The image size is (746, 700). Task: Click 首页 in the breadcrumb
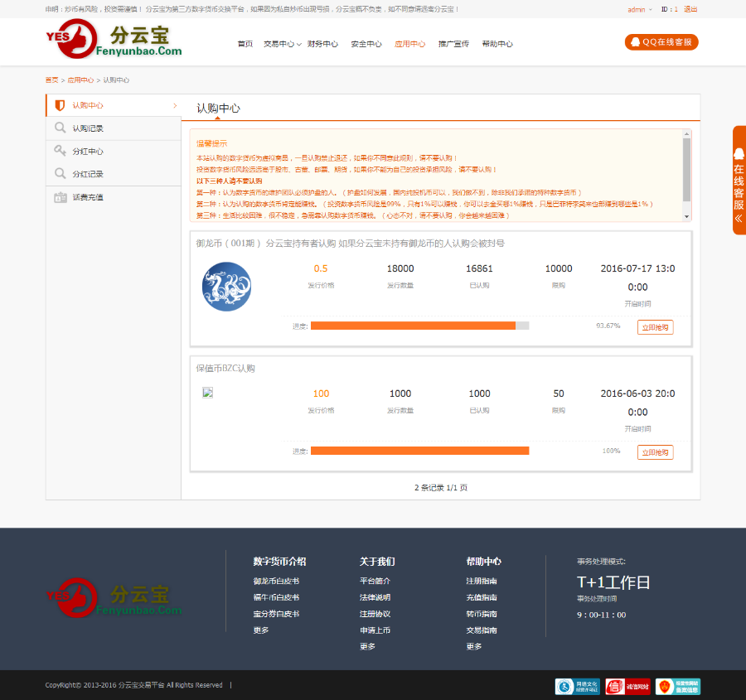click(52, 80)
